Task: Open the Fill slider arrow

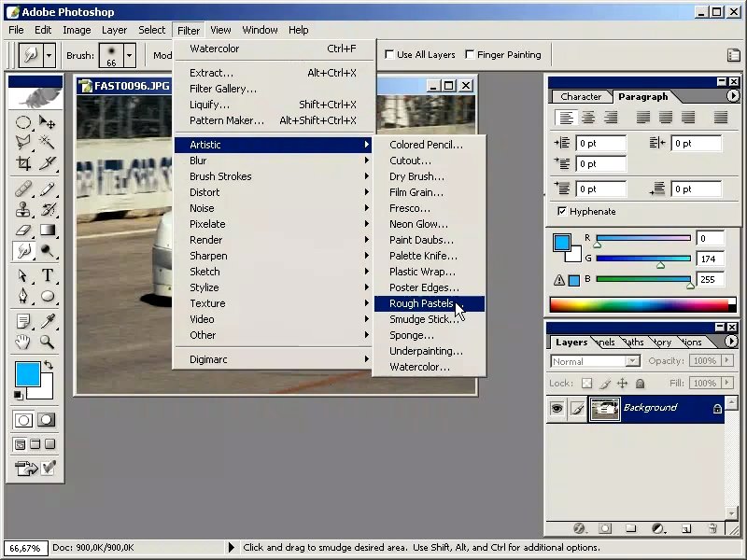Action: click(727, 383)
